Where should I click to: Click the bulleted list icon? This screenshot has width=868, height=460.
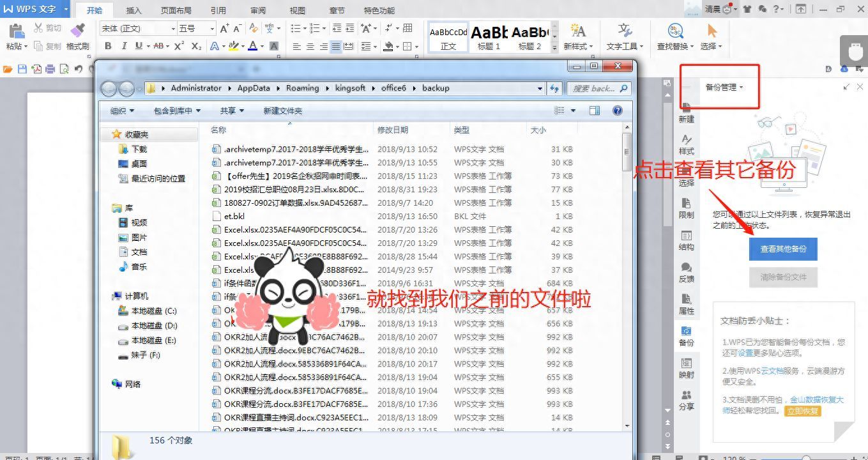pos(296,28)
